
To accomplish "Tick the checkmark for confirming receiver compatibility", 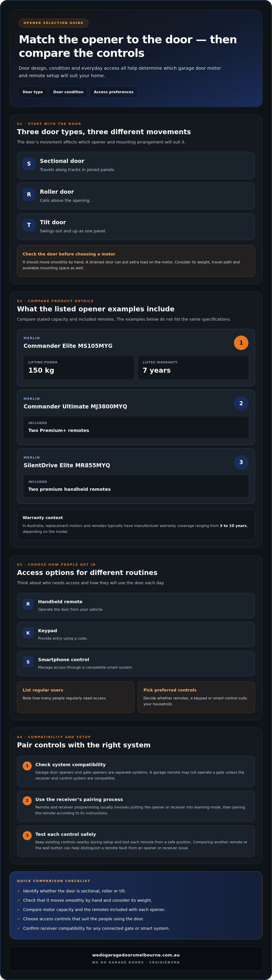I will click(19, 928).
